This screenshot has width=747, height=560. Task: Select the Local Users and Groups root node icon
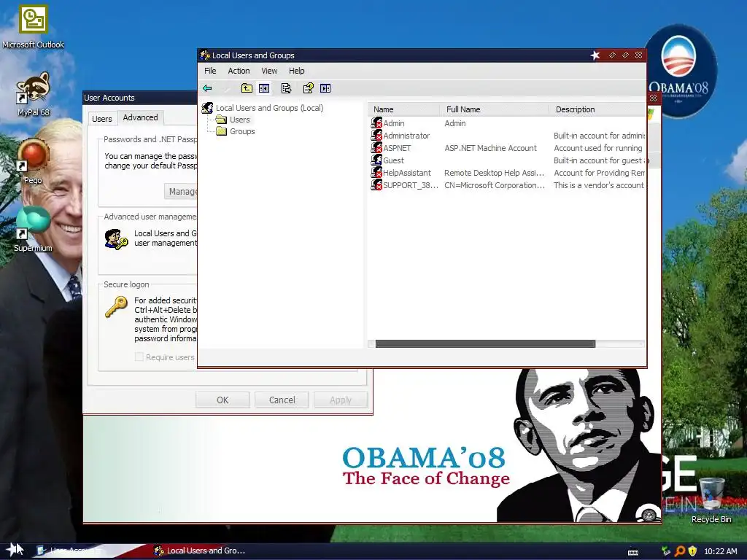207,108
